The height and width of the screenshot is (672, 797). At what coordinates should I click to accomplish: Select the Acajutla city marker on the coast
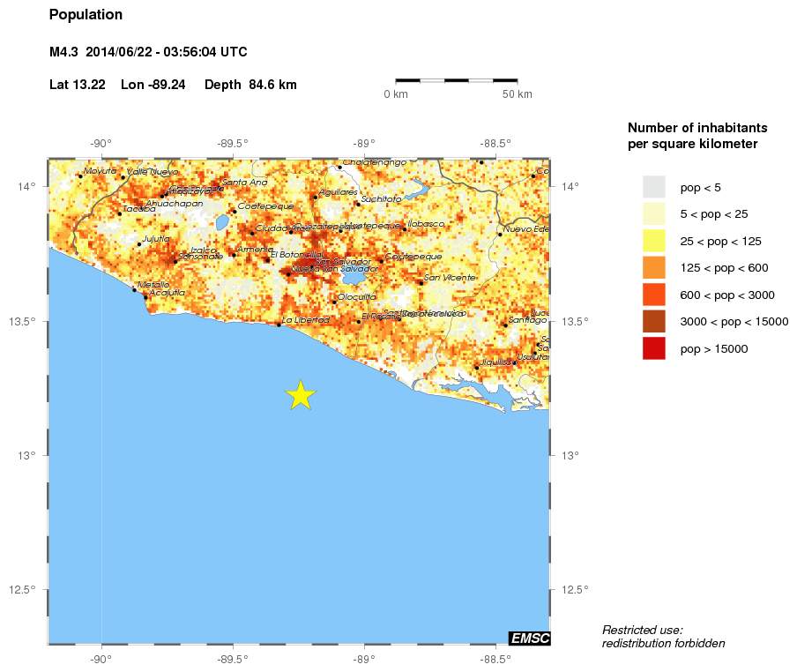pyautogui.click(x=145, y=297)
